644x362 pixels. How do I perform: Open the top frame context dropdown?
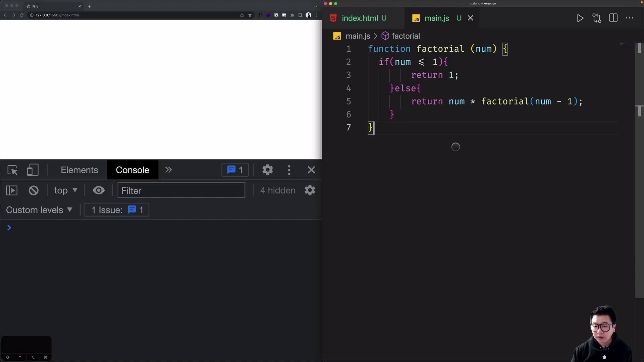pyautogui.click(x=66, y=190)
